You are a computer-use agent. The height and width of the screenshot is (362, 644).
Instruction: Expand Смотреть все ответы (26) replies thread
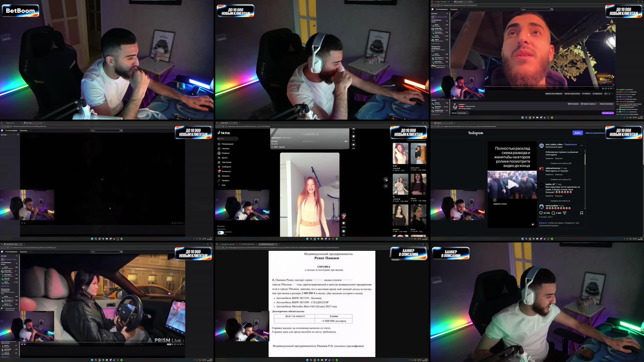(x=561, y=163)
